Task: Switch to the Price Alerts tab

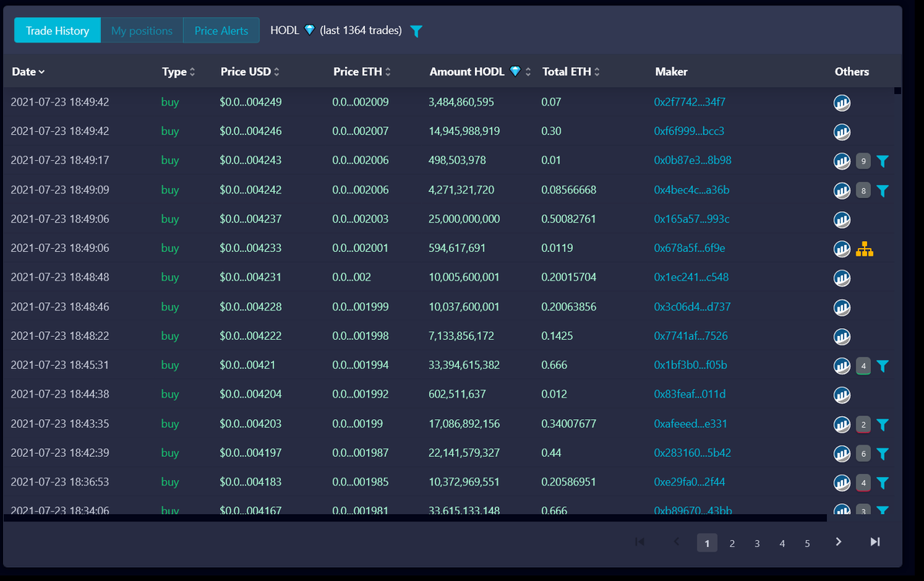Action: tap(221, 31)
